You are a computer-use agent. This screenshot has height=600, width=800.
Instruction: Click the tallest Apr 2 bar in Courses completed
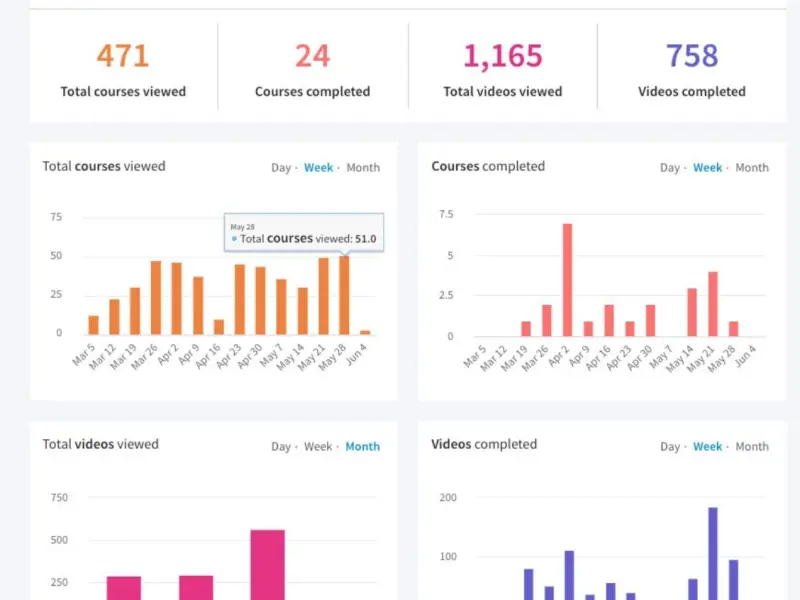tap(567, 280)
